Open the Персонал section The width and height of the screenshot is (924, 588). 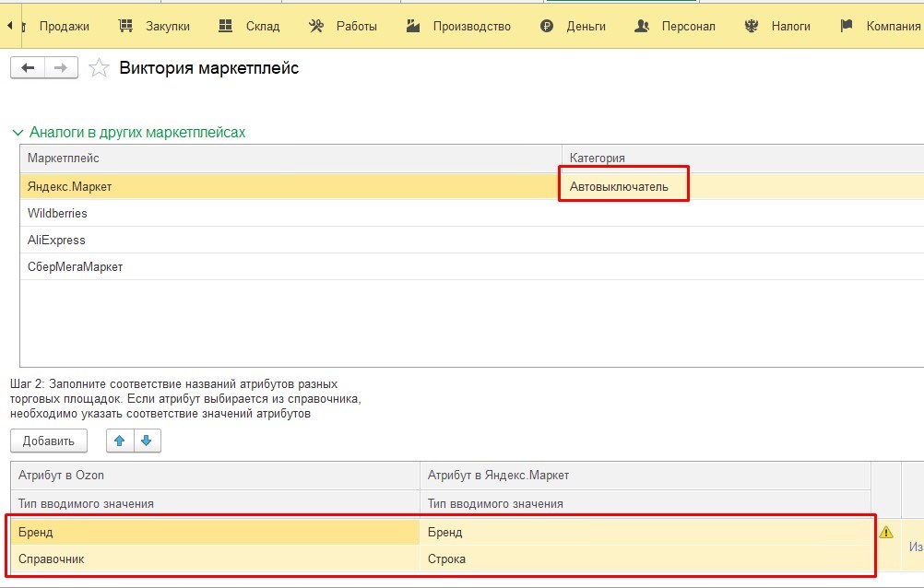[x=688, y=27]
